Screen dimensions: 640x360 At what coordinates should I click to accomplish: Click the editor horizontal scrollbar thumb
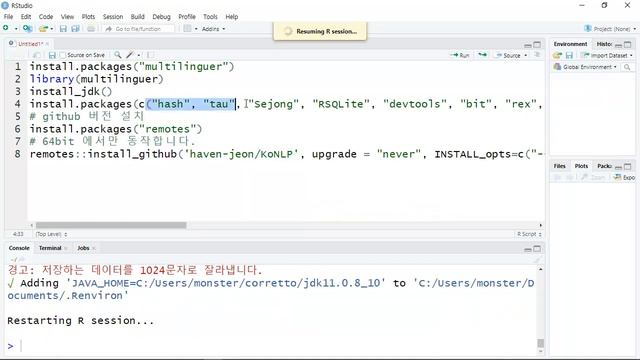[111, 225]
